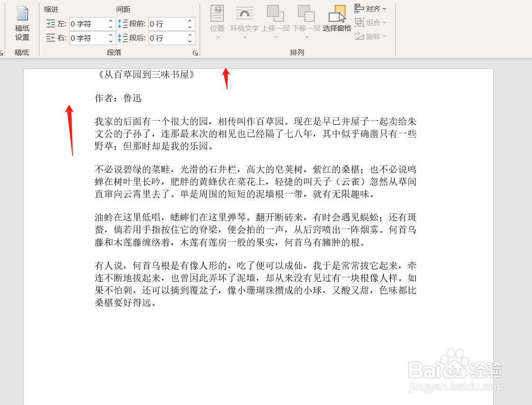
Task: Expand the 旋转 dropdown chevron
Action: tap(384, 37)
